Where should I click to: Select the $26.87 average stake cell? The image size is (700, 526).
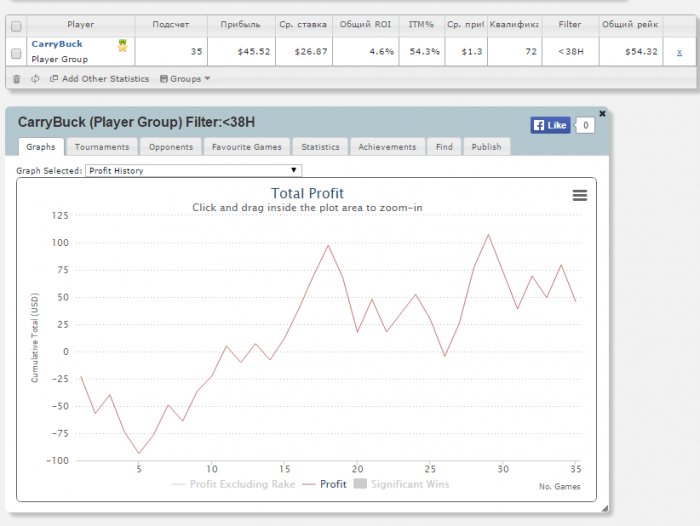(304, 52)
